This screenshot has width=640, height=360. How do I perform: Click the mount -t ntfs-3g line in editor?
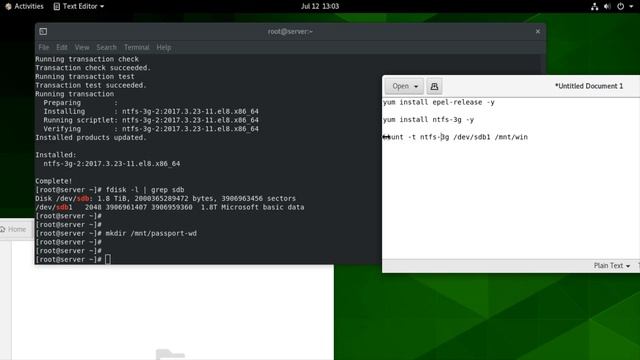(455, 137)
